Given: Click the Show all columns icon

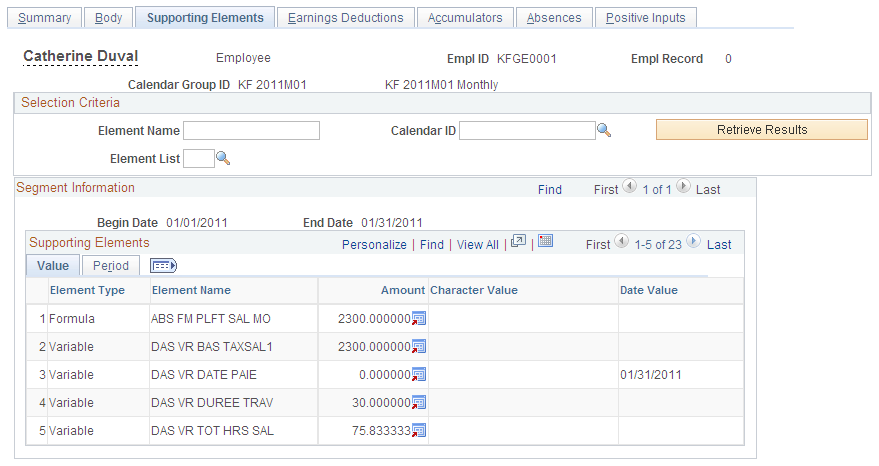Looking at the screenshot, I should coord(163,265).
